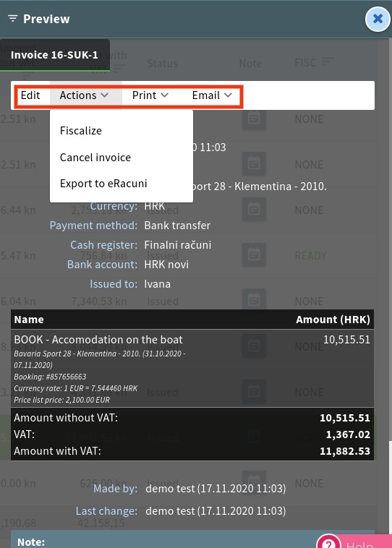Select Fiscalize from Actions menu

click(x=81, y=131)
